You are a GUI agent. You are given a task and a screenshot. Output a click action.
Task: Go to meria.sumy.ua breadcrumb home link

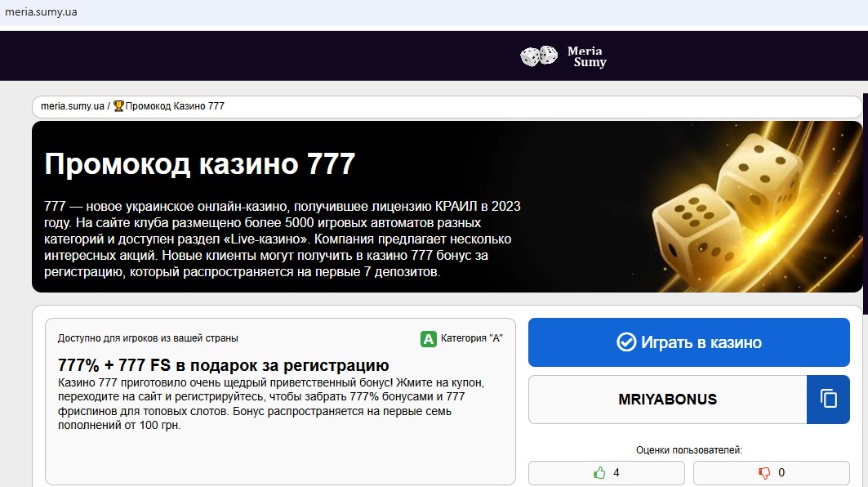(72, 106)
